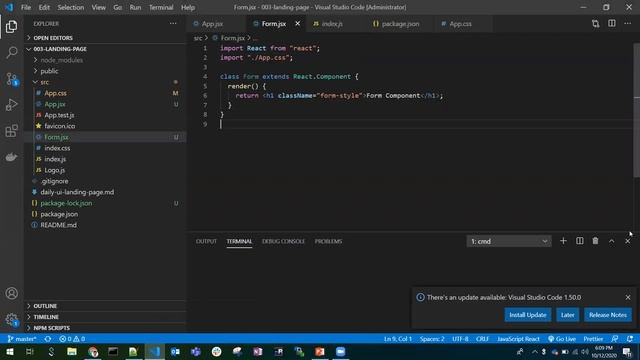Open the Explorer view in activity bar

[11, 27]
